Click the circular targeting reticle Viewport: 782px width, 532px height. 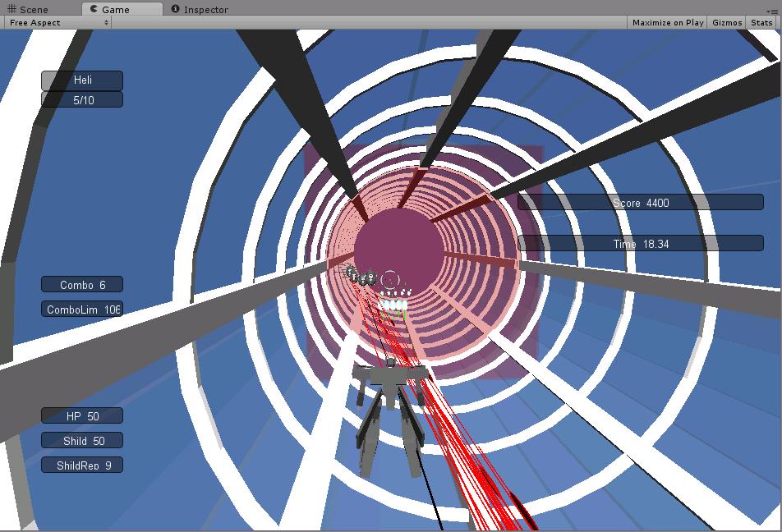(390, 280)
